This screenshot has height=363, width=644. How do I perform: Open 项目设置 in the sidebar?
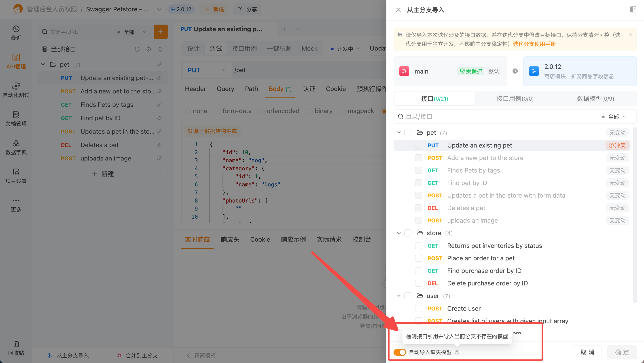16,176
